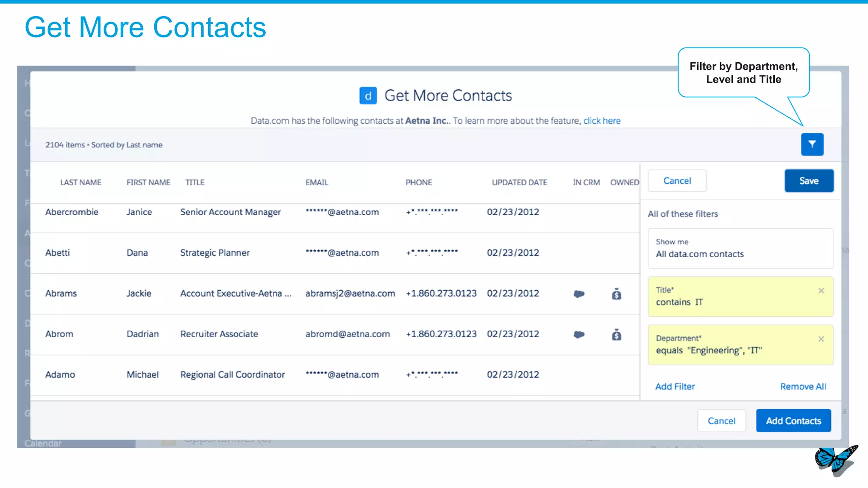The width and height of the screenshot is (868, 488).
Task: Select the Adamo last name cell
Action: click(x=60, y=374)
